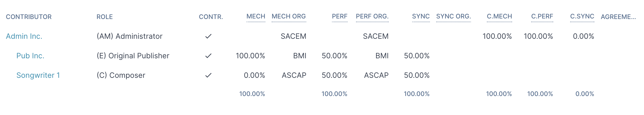Click the C.SYNC column header
The height and width of the screenshot is (115, 644).
coord(582,16)
